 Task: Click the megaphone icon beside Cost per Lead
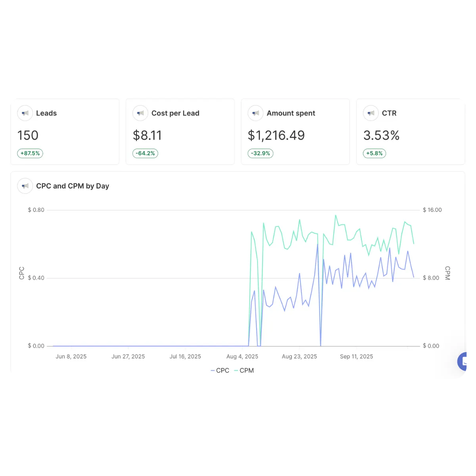click(x=140, y=113)
